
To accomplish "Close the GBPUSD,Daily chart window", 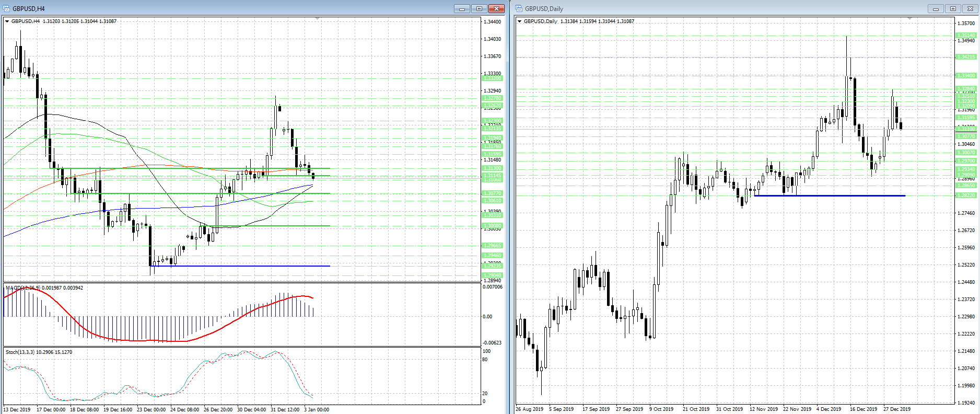I will (x=970, y=8).
